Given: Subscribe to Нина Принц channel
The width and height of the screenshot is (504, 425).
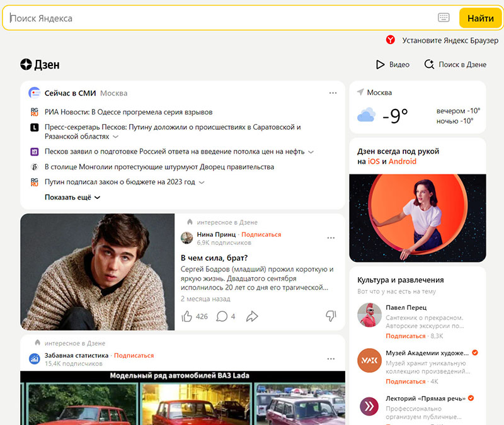Looking at the screenshot, I should (261, 234).
